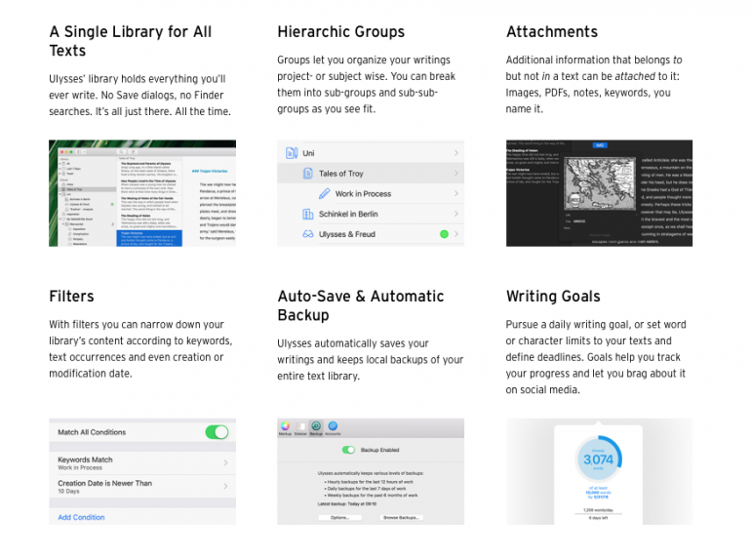This screenshot has width=751, height=560.
Task: Select the Uni group row
Action: (371, 153)
